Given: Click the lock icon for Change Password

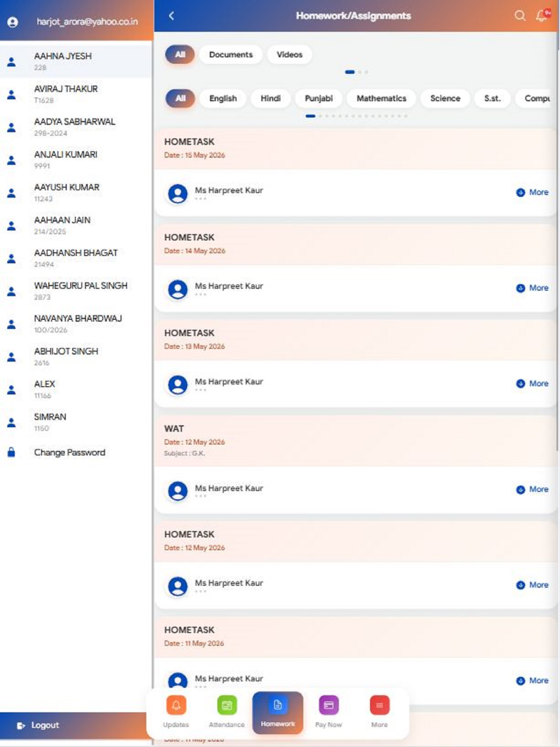Looking at the screenshot, I should click(x=11, y=452).
